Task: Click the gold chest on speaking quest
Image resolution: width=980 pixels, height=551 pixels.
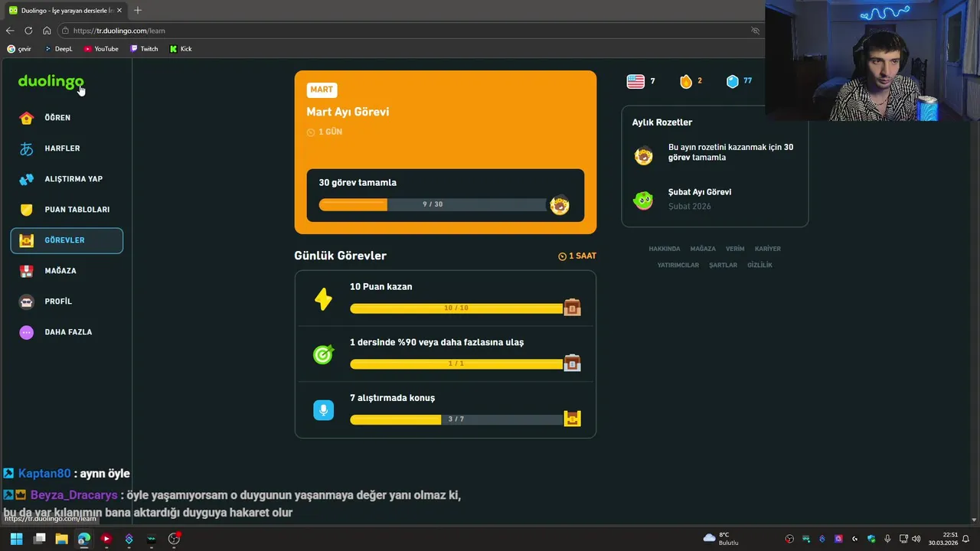Action: [572, 418]
